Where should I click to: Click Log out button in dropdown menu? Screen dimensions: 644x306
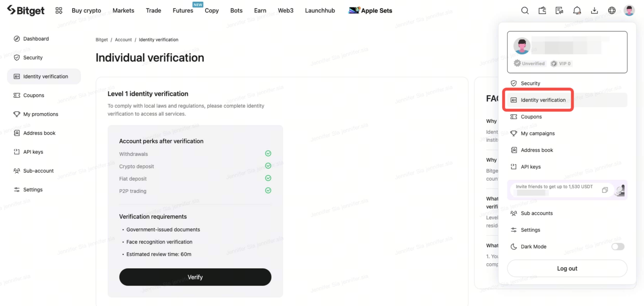pyautogui.click(x=567, y=268)
